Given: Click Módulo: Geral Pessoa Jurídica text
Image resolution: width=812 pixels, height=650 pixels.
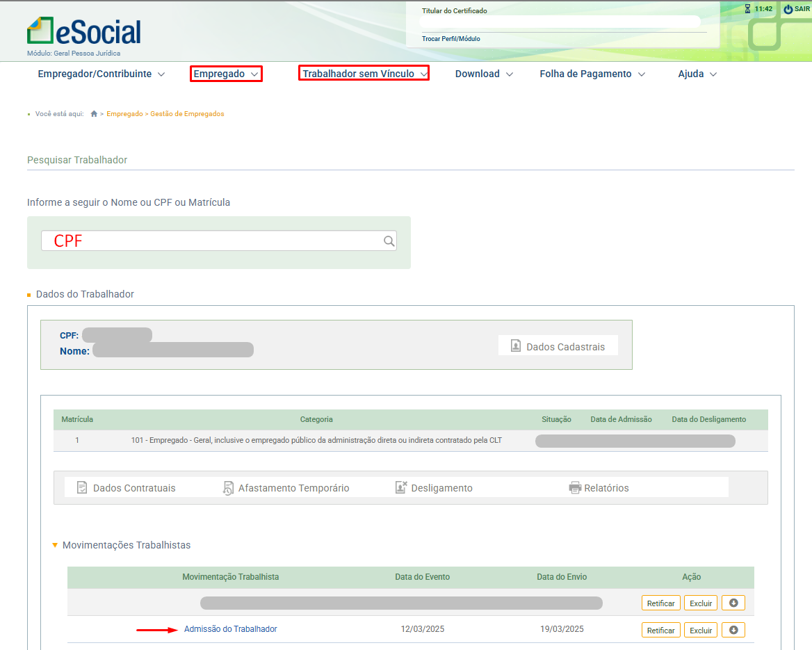Looking at the screenshot, I should (x=74, y=54).
